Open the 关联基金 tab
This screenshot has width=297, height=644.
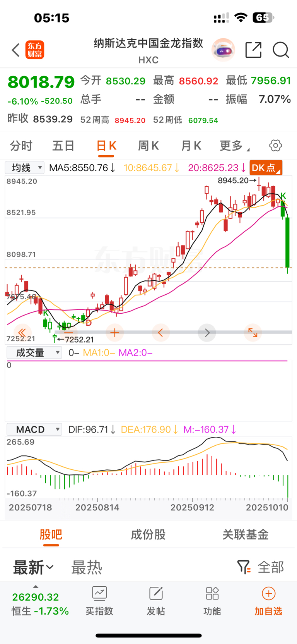[246, 534]
